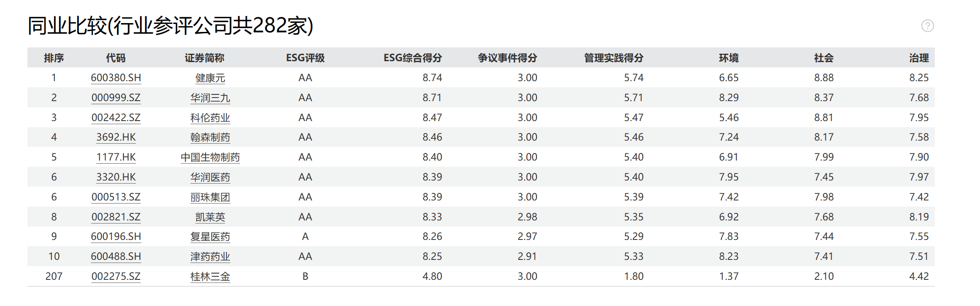Open 中国生物制药 company link

point(210,157)
